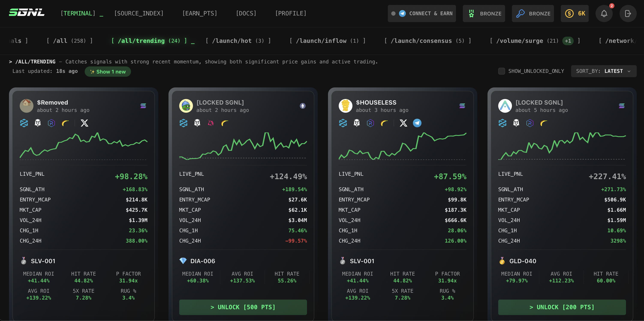Open the [SOURCE_INDEX] menu

tap(139, 13)
